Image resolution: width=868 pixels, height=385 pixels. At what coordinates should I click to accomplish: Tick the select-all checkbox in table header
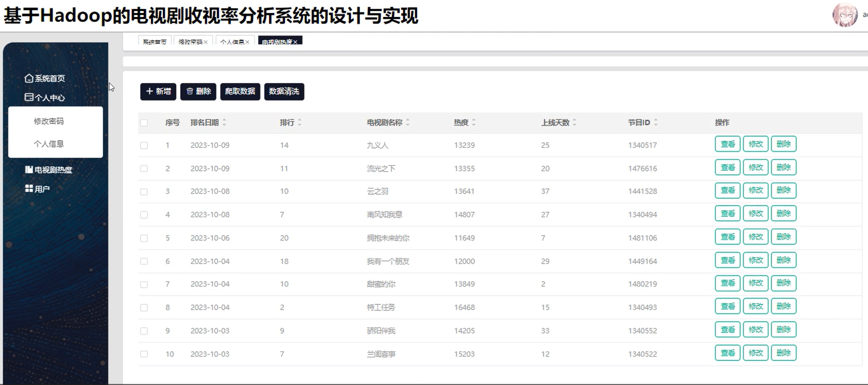144,123
